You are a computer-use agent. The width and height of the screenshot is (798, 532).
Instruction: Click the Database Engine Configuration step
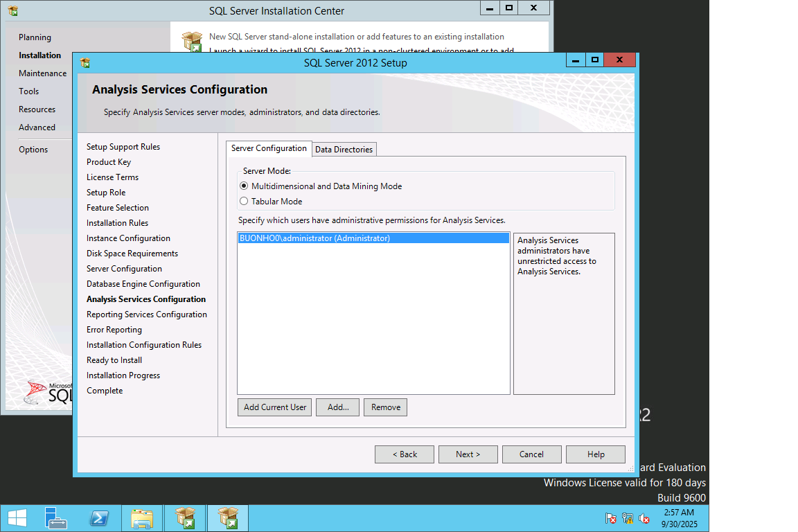pyautogui.click(x=143, y=284)
